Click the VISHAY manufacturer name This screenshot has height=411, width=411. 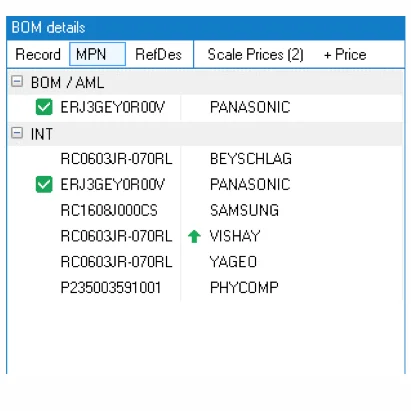point(235,236)
